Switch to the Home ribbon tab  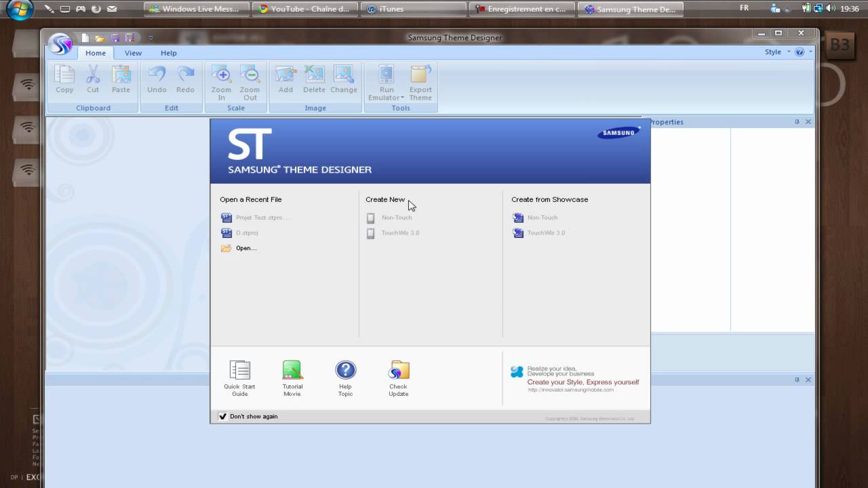click(x=96, y=53)
